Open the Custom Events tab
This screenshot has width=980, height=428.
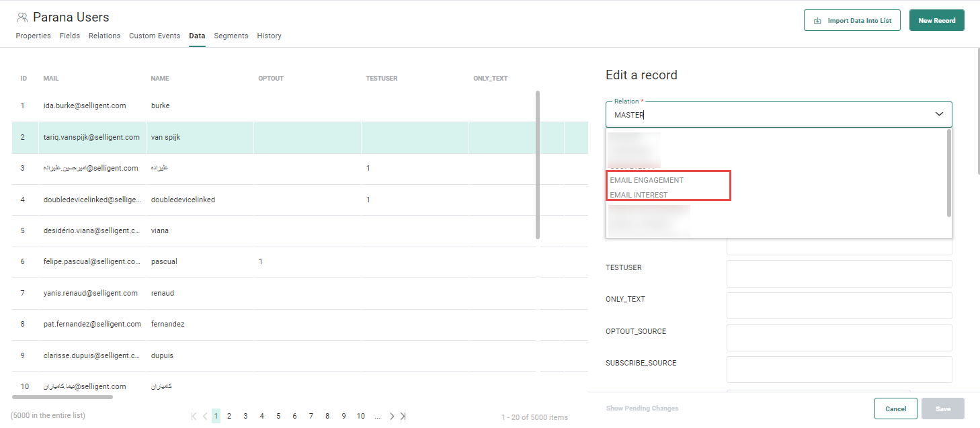point(155,36)
